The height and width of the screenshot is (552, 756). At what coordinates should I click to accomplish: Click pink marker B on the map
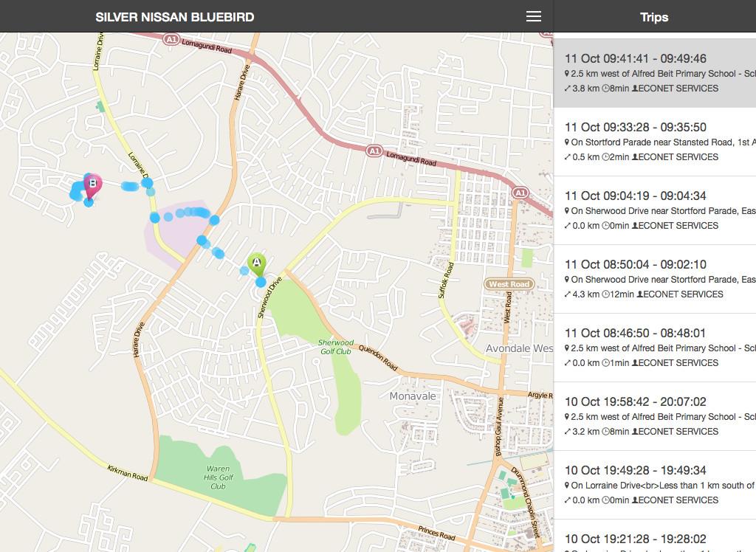pyautogui.click(x=92, y=186)
